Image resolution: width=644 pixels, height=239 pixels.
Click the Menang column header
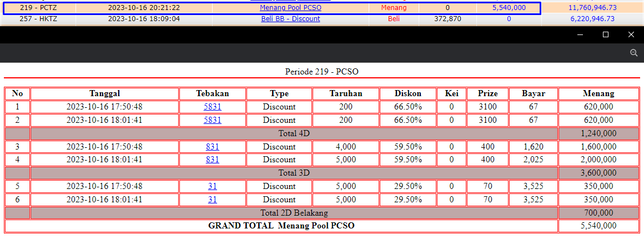coord(599,94)
